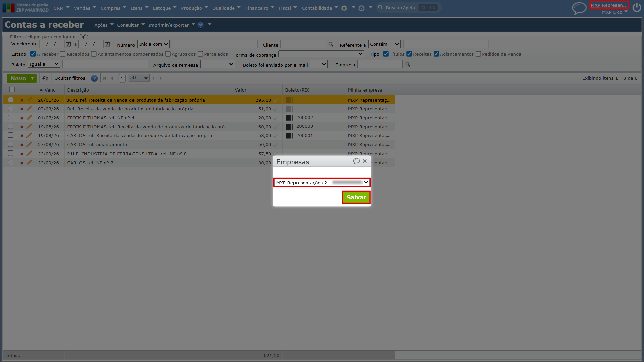Go to the next page arrow in the pager
Screen dimensions: 644x362
154,78
